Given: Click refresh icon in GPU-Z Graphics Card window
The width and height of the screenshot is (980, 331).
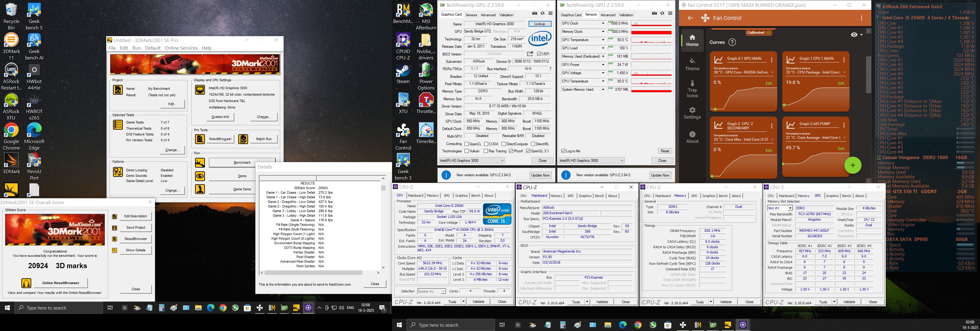Looking at the screenshot, I should tap(542, 13).
